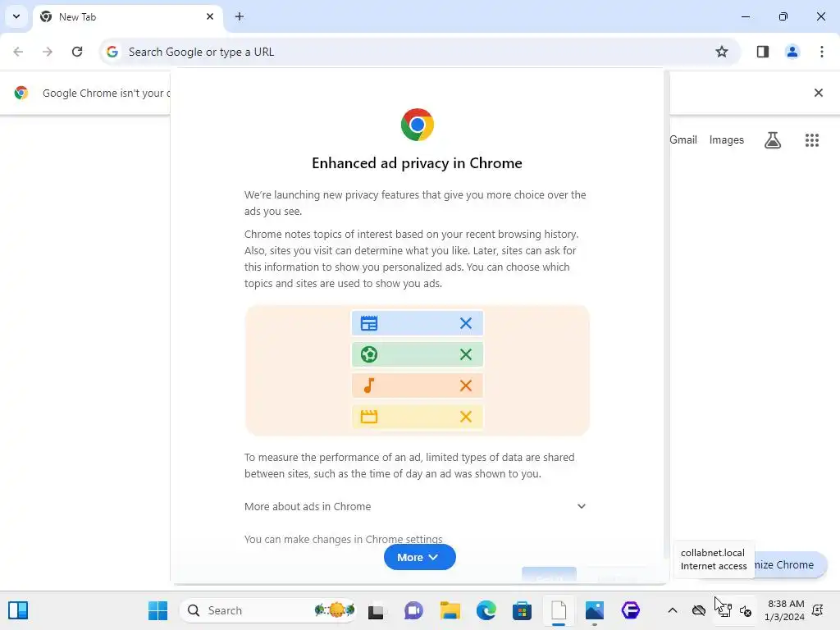Launch Microsoft Edge from taskbar
The image size is (840, 630).
point(486,610)
